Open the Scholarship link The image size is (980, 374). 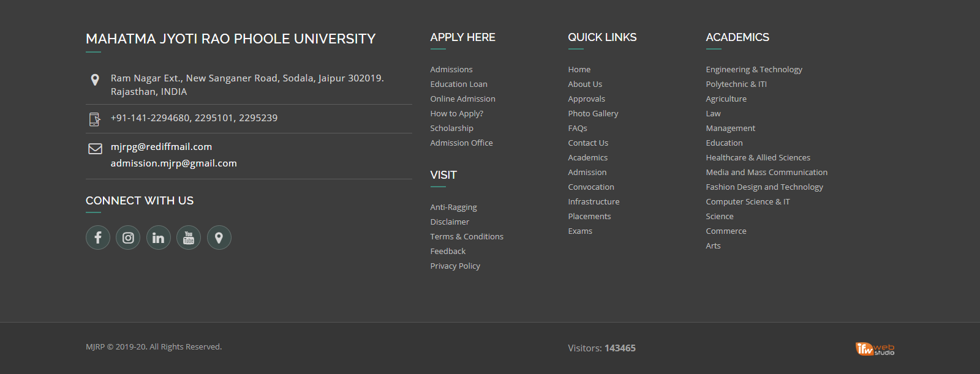click(451, 129)
